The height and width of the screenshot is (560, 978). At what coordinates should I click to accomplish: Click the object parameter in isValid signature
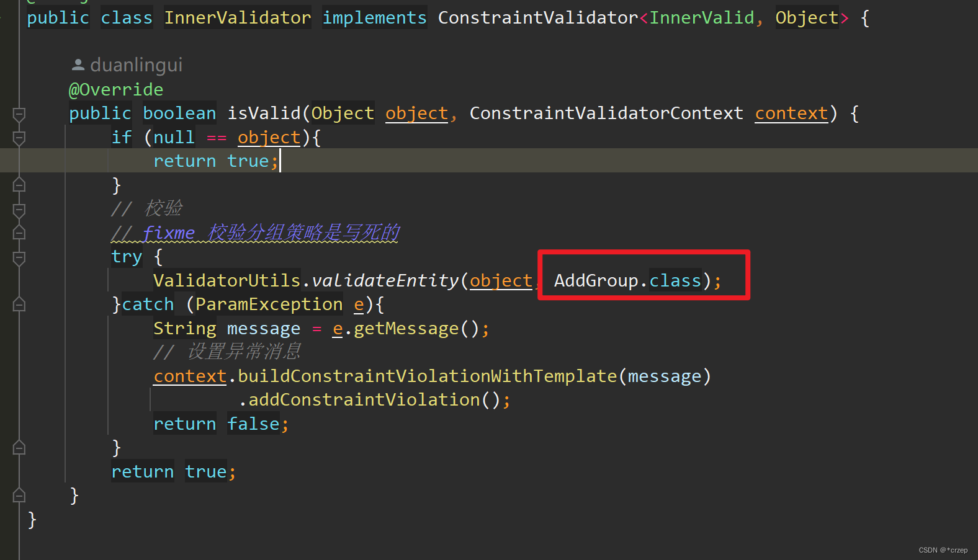pos(416,113)
